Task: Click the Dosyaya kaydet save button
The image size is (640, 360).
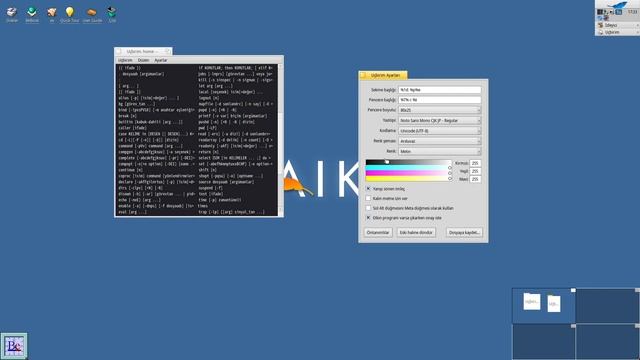Action: (x=464, y=232)
